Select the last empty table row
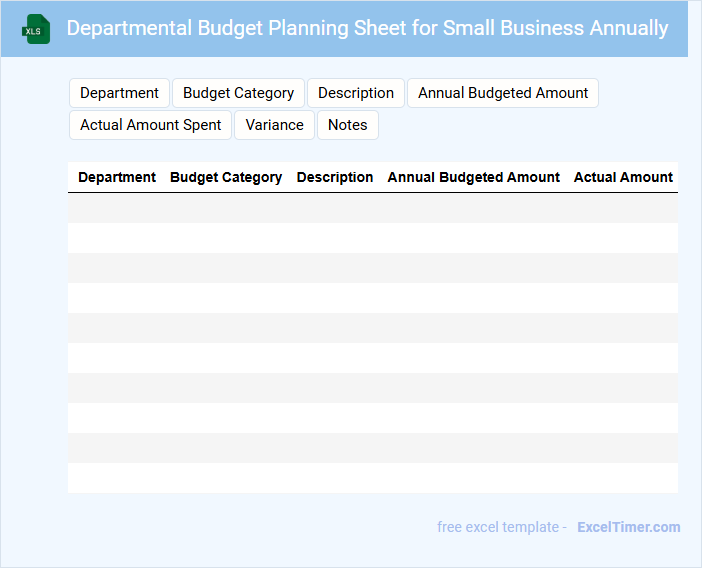Screen dimensions: 702x568 pyautogui.click(x=372, y=478)
